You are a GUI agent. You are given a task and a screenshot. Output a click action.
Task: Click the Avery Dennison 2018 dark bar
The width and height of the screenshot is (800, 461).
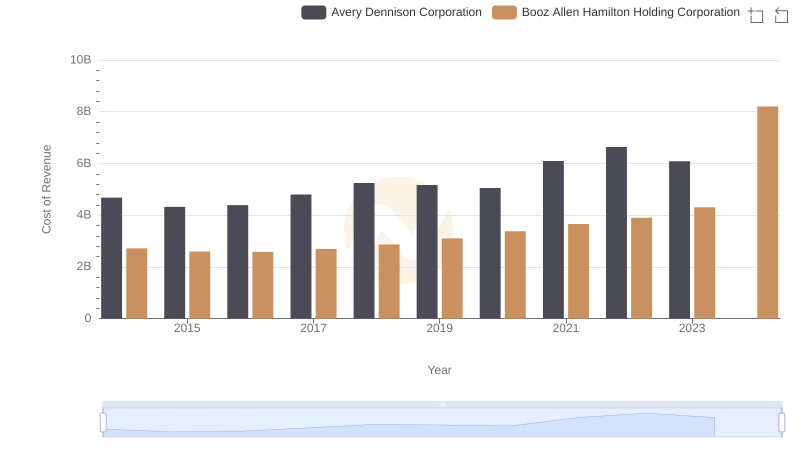[x=364, y=251]
